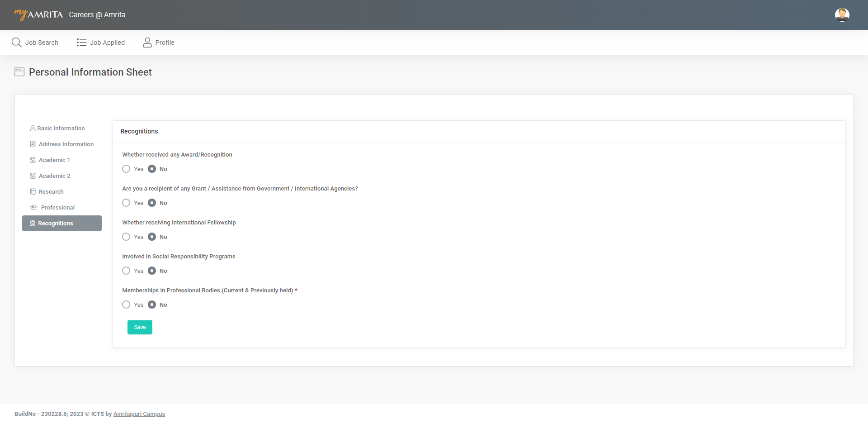Click the Profile person icon
The height and width of the screenshot is (424, 868).
[x=147, y=43]
